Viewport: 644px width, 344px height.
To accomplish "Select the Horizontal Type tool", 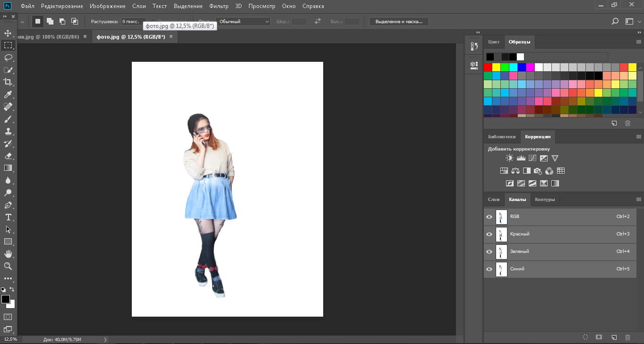I will 8,217.
